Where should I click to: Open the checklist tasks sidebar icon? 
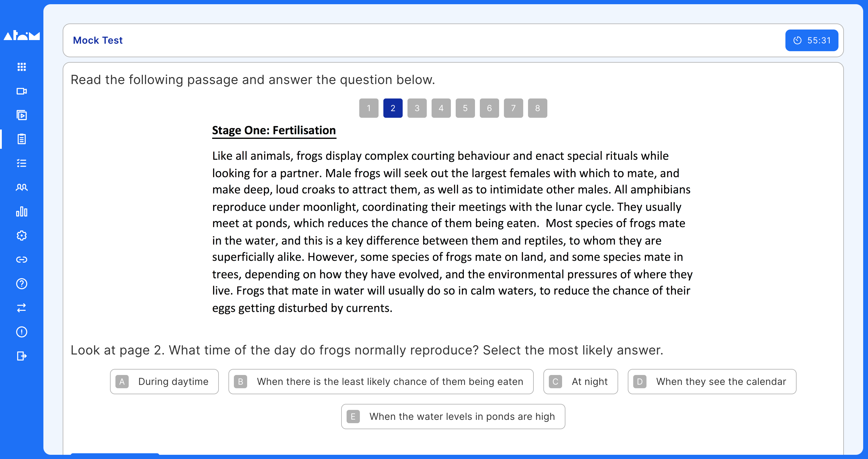click(22, 163)
